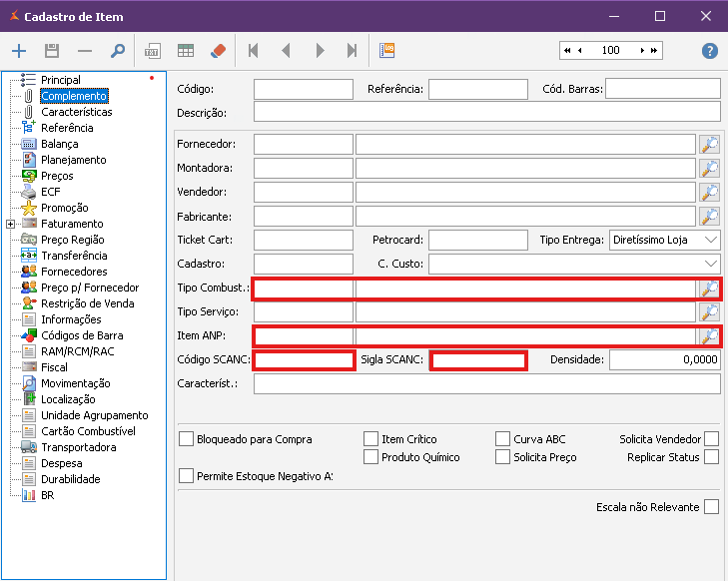Expand the Faturamento tree node
The image size is (728, 581).
click(x=11, y=224)
